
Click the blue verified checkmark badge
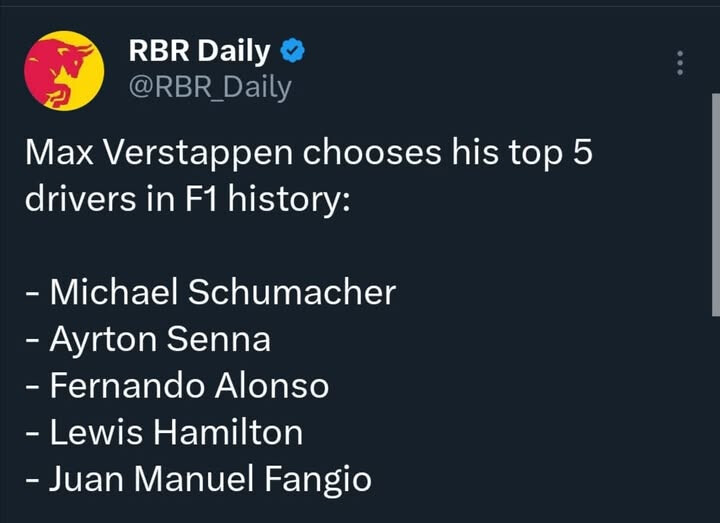[x=293, y=50]
